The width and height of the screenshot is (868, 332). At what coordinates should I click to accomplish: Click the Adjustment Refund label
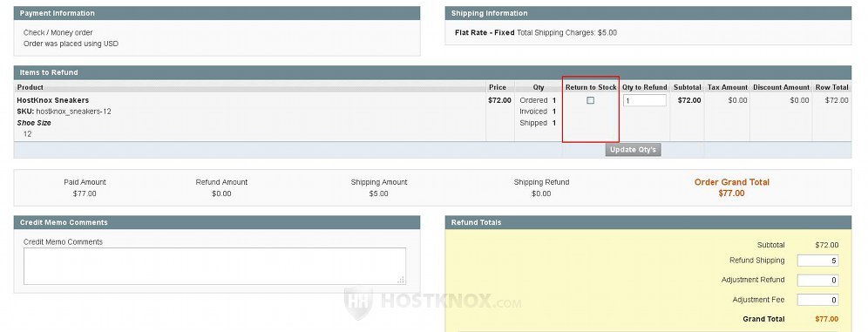pyautogui.click(x=753, y=280)
